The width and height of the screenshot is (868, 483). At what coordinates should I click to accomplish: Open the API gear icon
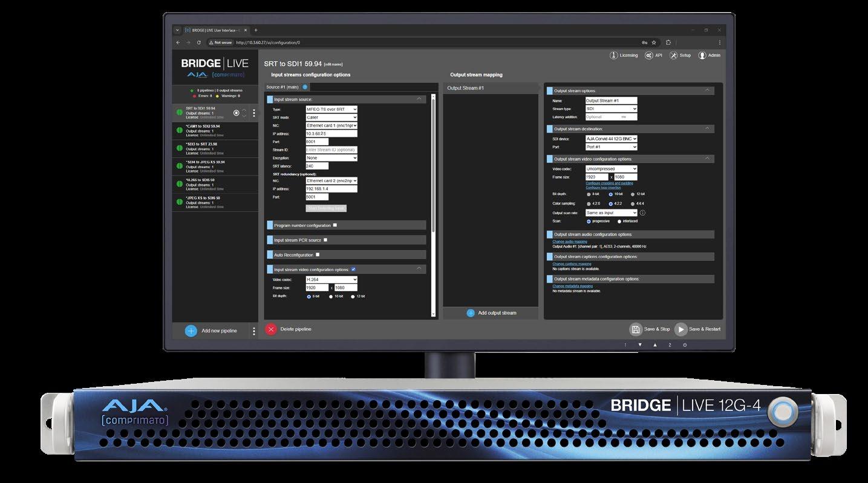[x=649, y=55]
